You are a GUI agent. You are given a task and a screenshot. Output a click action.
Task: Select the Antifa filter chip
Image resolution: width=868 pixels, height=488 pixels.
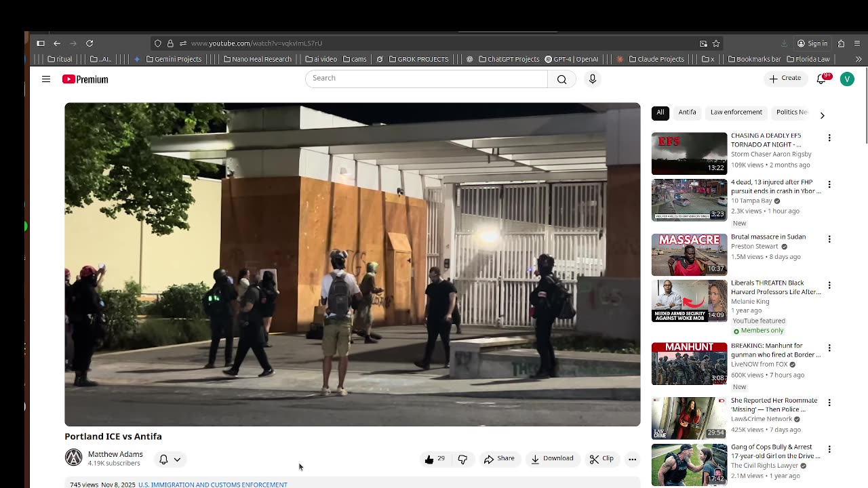pyautogui.click(x=688, y=113)
